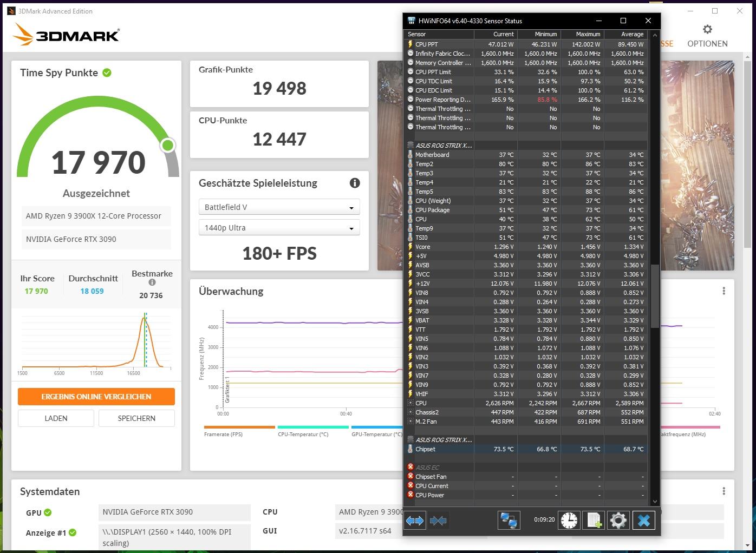
Task: Select the CPU EDC Limit row
Action: pos(526,90)
